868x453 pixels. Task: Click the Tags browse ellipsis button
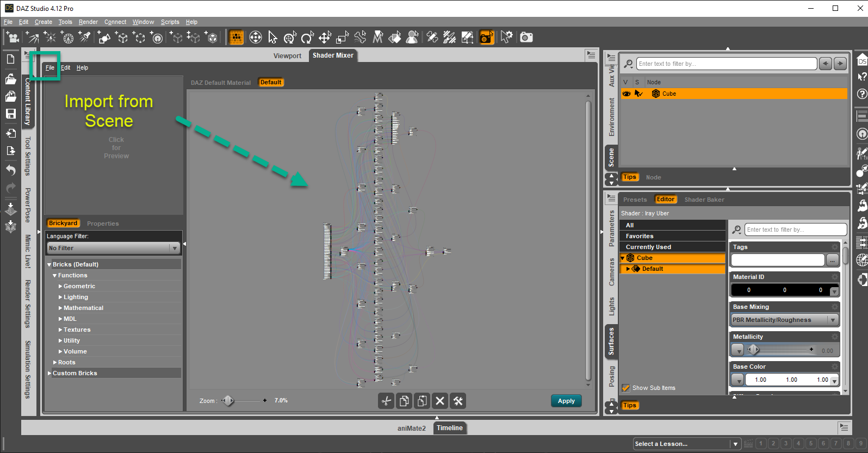(x=833, y=260)
